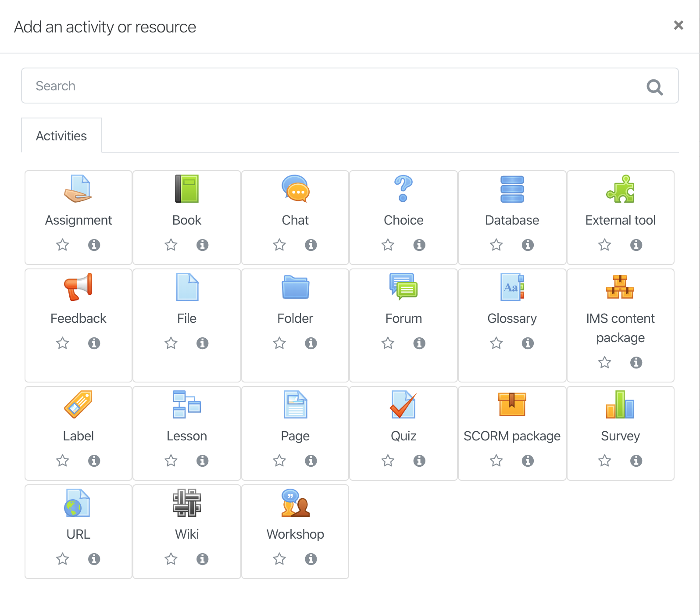Image resolution: width=700 pixels, height=615 pixels.
Task: Select the Choice question mark icon
Action: [x=404, y=189]
